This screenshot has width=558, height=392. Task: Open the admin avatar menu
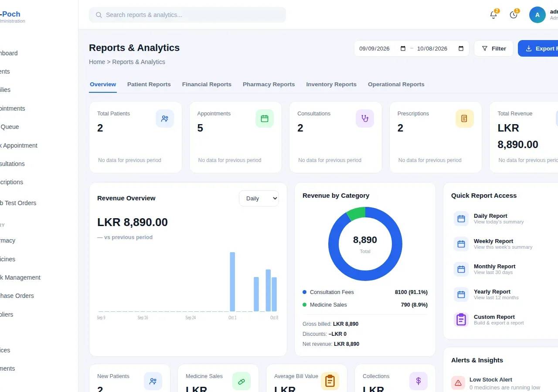pos(538,15)
